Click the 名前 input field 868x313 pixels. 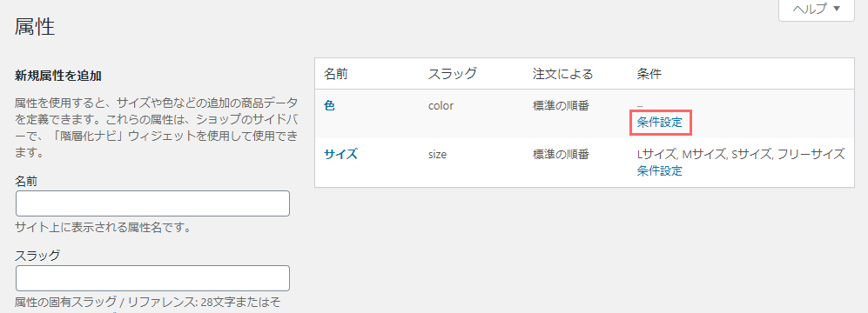point(152,203)
